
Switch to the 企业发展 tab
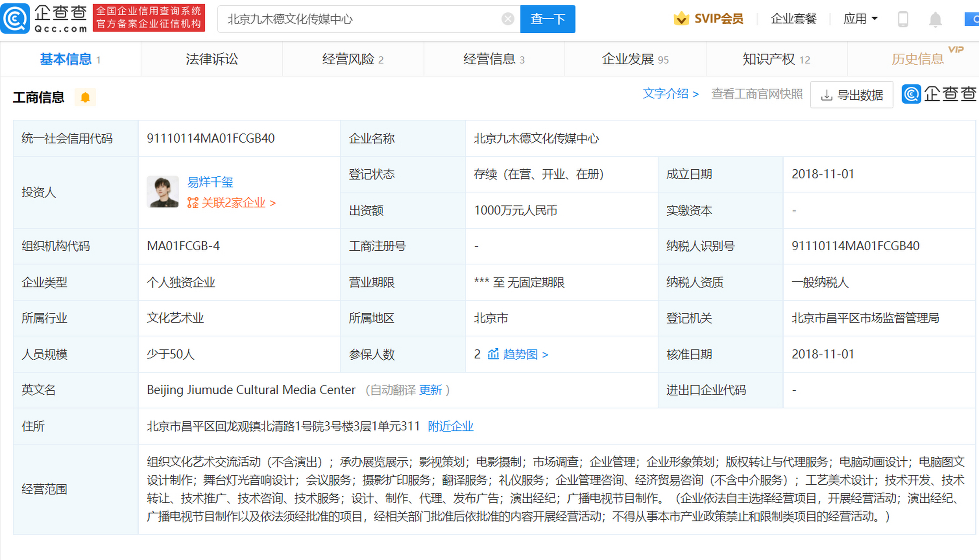pyautogui.click(x=635, y=59)
